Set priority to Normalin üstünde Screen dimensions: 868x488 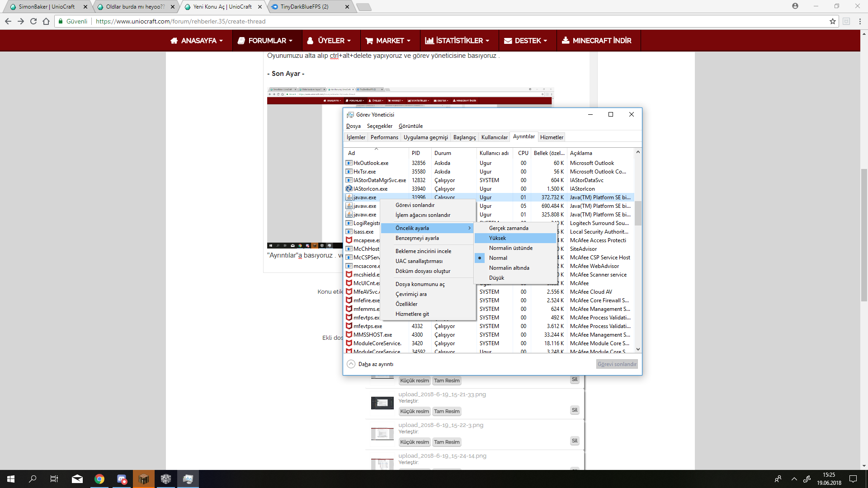(x=515, y=248)
